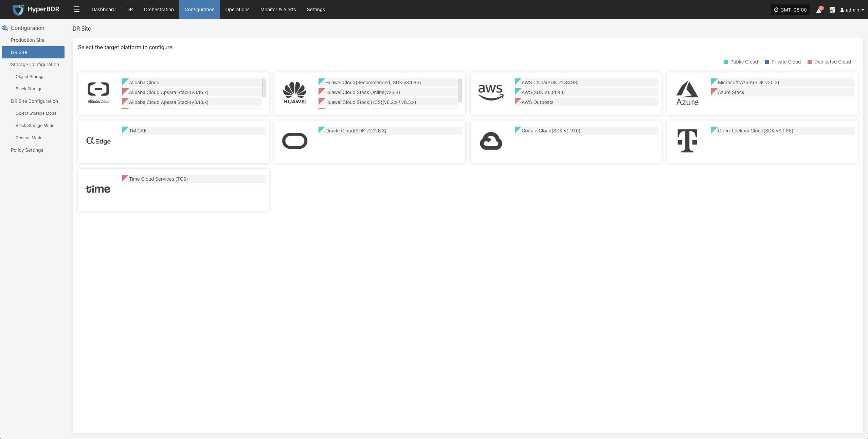
Task: Open the admin user dropdown
Action: (852, 10)
